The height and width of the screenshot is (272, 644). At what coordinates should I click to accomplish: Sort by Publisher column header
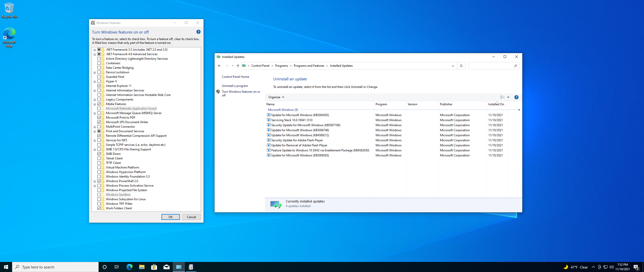(x=462, y=104)
